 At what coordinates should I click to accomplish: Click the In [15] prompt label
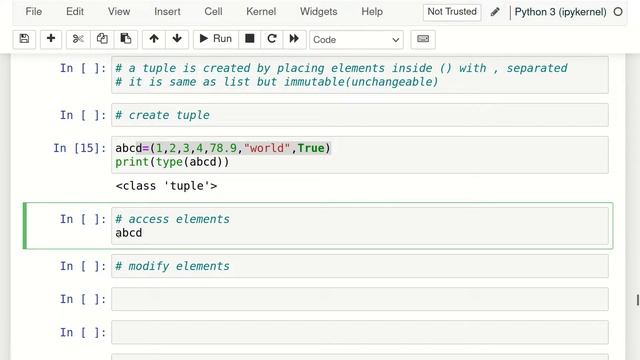click(x=80, y=148)
